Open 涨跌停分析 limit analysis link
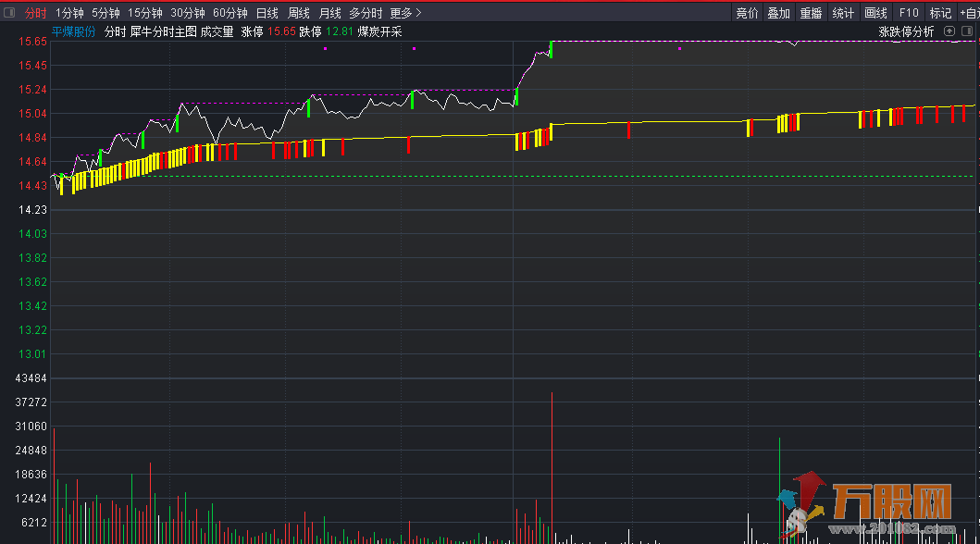The height and width of the screenshot is (544, 980). pos(906,31)
